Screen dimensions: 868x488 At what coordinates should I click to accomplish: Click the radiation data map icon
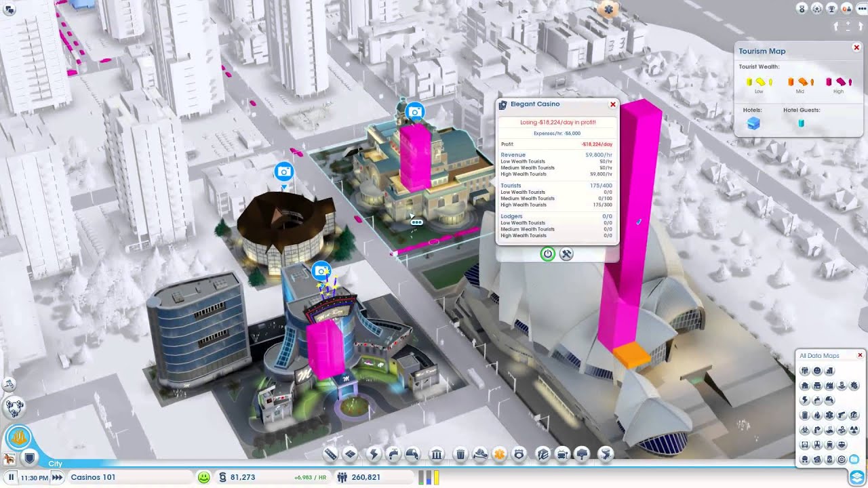[x=854, y=430]
